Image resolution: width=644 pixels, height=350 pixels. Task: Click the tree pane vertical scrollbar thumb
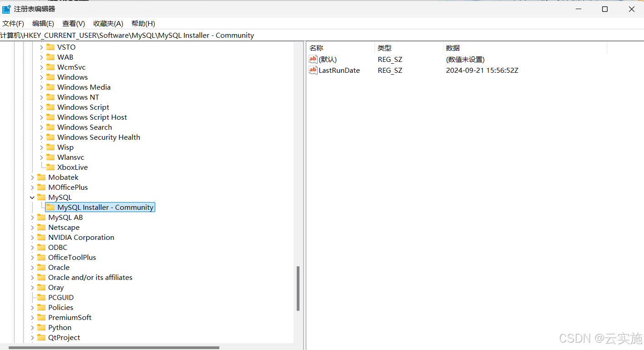click(298, 289)
